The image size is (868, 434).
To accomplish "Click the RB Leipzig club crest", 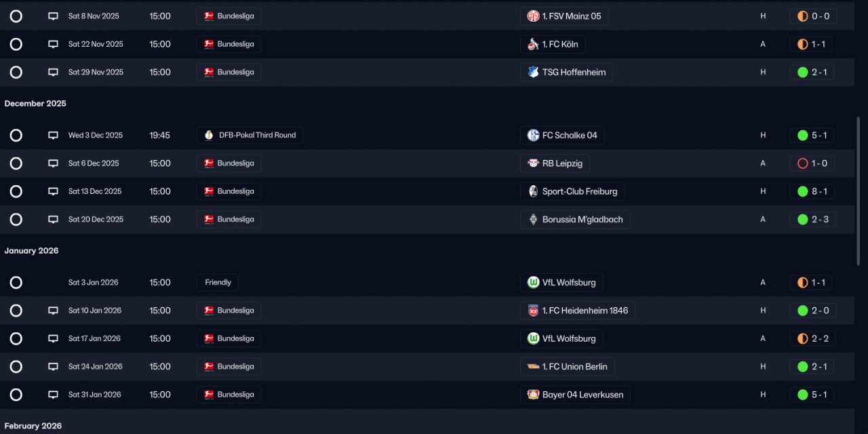I will point(534,163).
